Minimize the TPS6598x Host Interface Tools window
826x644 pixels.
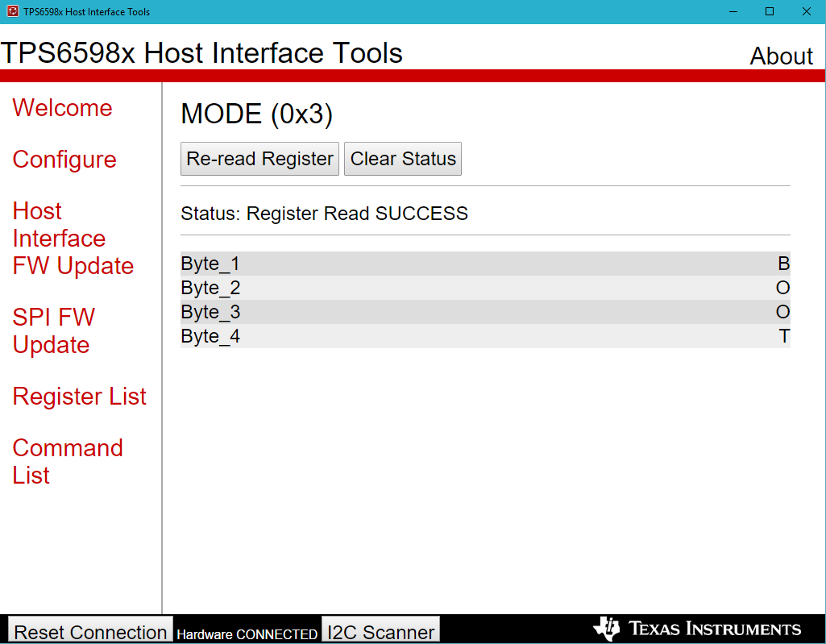pos(732,11)
